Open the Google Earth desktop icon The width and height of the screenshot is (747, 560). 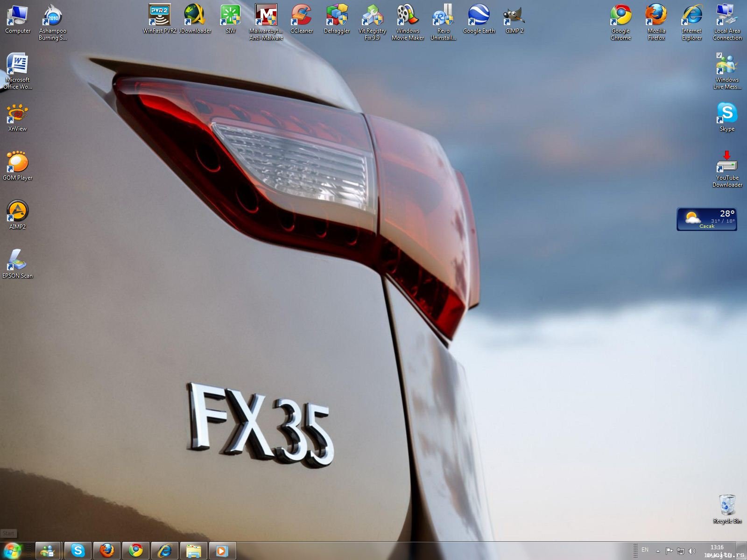coord(479,19)
